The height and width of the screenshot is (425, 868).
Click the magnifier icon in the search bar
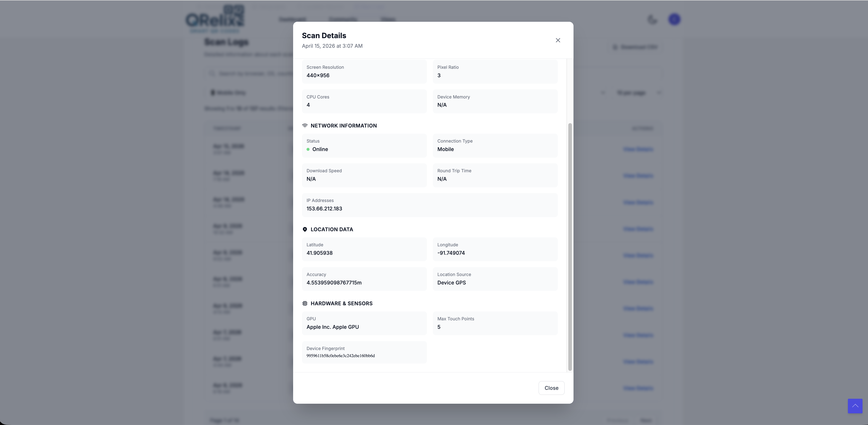tap(212, 74)
